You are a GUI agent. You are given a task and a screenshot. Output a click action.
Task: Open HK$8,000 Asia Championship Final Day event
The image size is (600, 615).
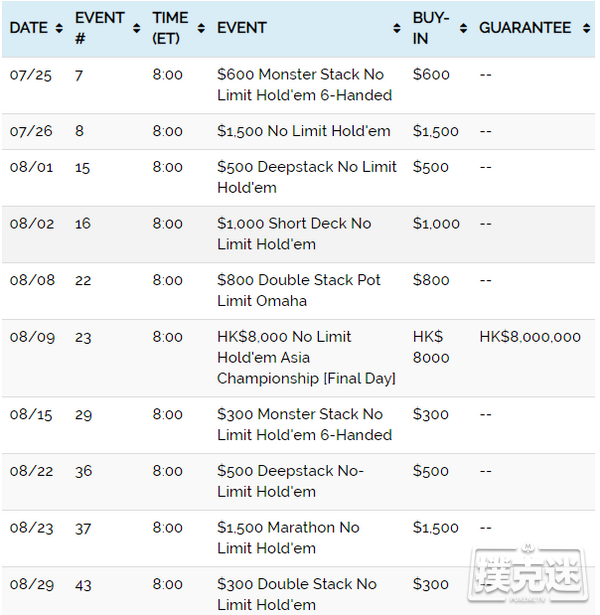(x=306, y=357)
